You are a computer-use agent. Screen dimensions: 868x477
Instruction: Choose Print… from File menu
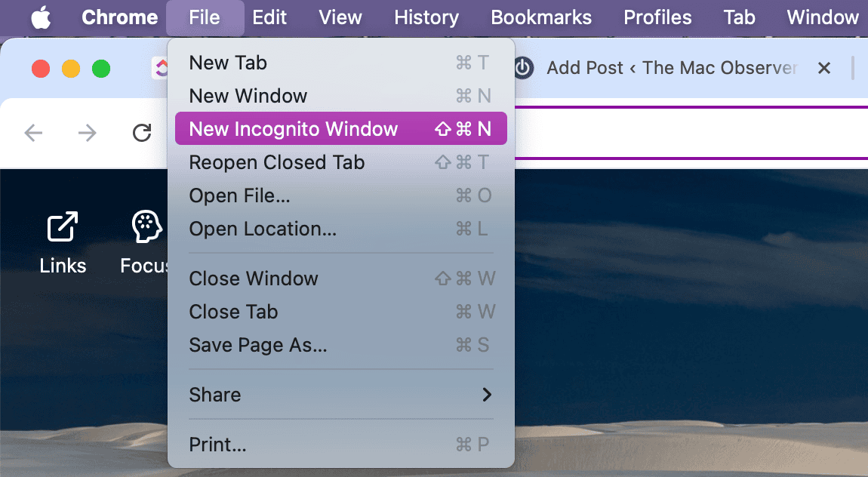[341, 445]
